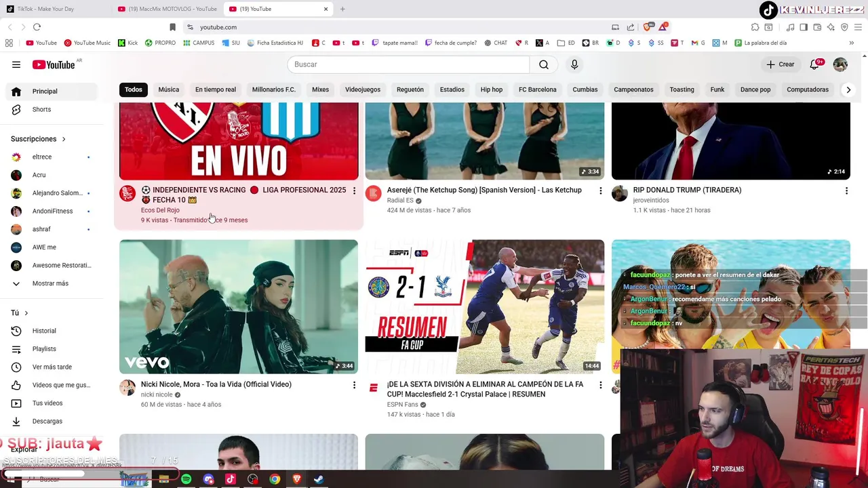The image size is (868, 488).
Task: Select the En tiempo real chip
Action: click(x=216, y=89)
